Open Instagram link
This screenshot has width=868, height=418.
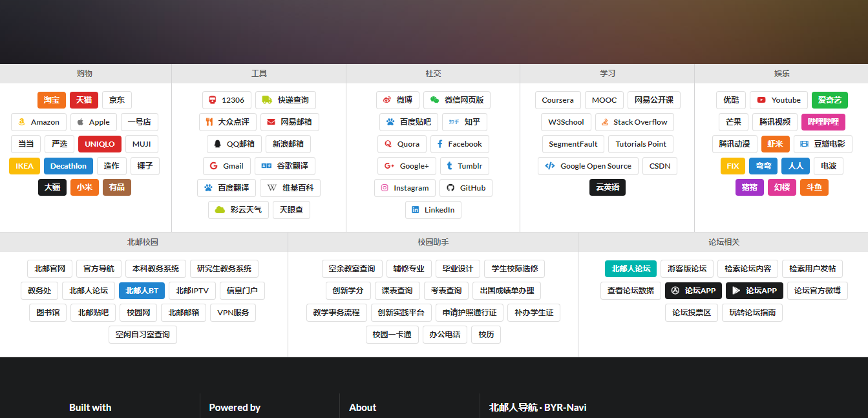[x=405, y=188]
